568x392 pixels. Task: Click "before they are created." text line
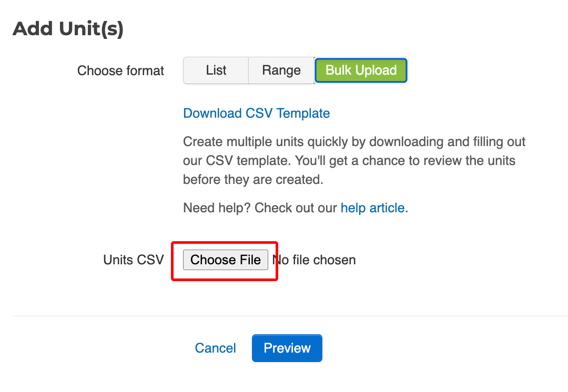[252, 179]
